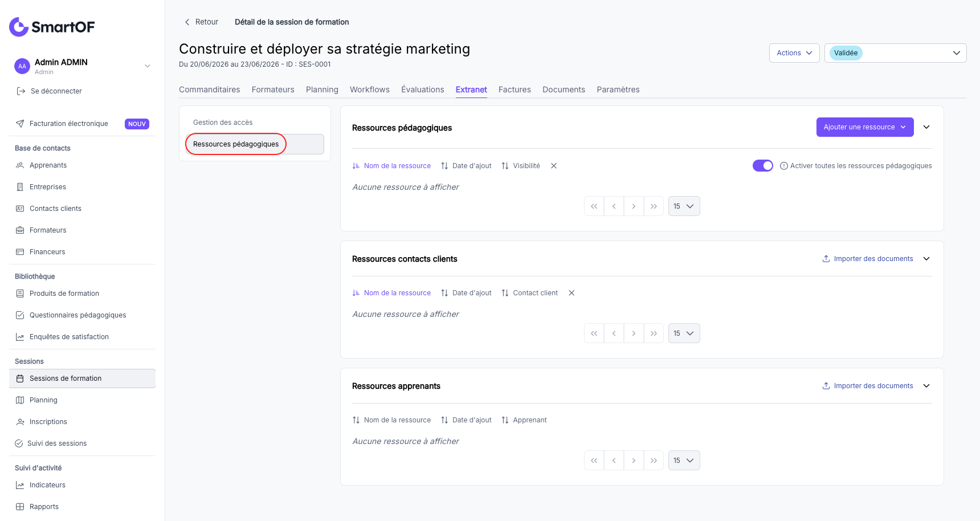Open page size dropdown in Ressources contacts clients
This screenshot has width=980, height=521.
(684, 333)
